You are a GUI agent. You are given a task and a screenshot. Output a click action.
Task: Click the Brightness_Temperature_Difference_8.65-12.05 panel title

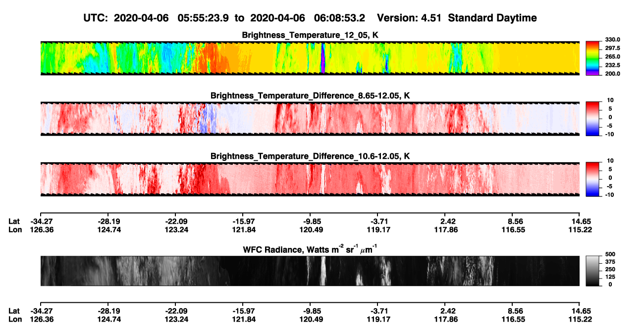310,95
